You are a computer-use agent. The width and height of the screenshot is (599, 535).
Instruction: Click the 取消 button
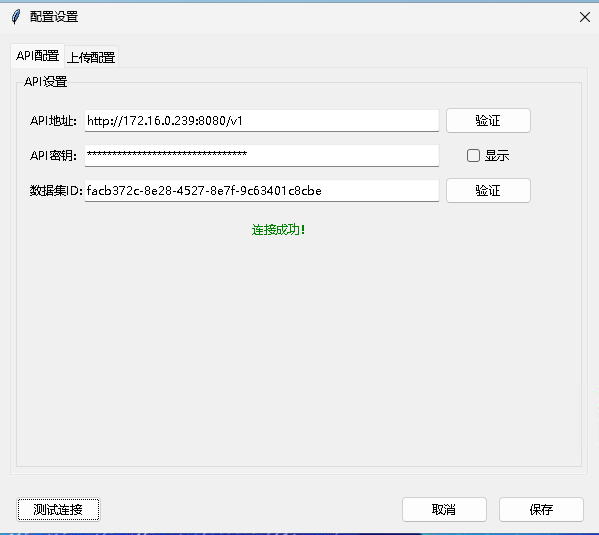[444, 509]
